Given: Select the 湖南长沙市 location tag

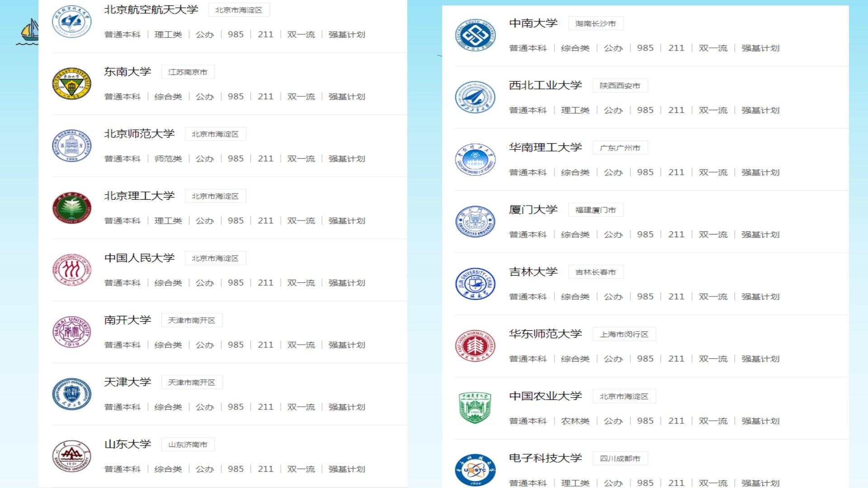Looking at the screenshot, I should pos(595,23).
